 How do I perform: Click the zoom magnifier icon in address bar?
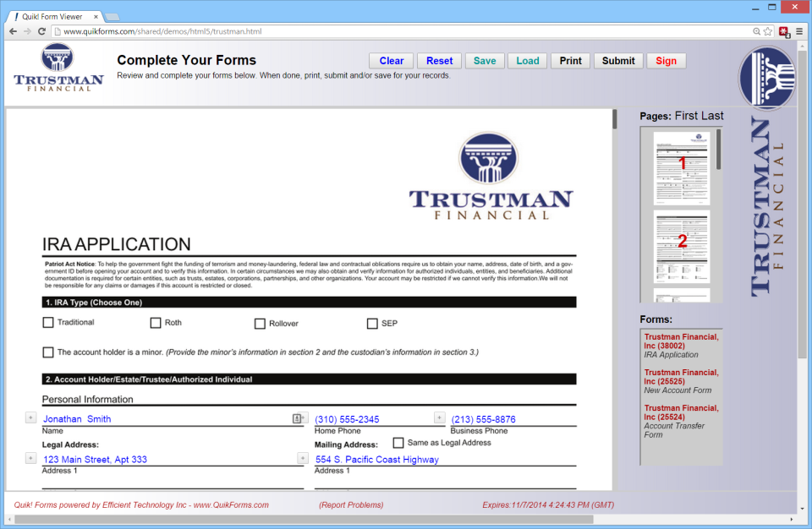(x=756, y=31)
